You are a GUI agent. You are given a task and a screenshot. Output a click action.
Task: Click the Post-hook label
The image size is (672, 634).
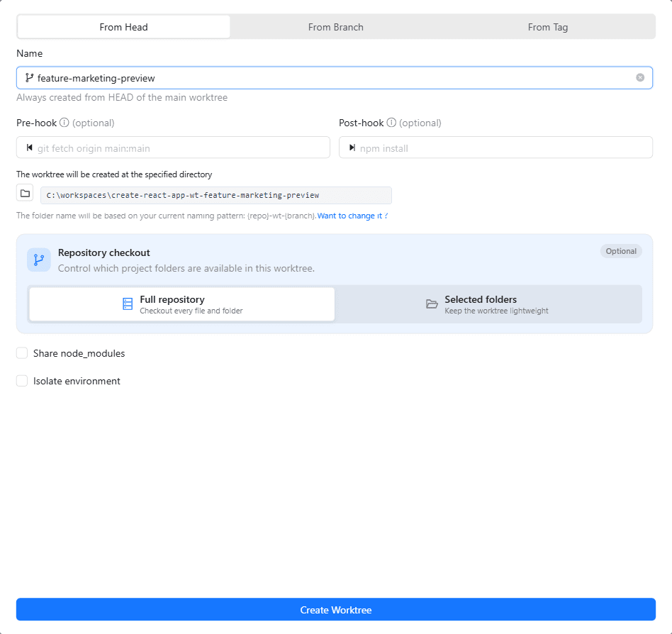pos(362,123)
